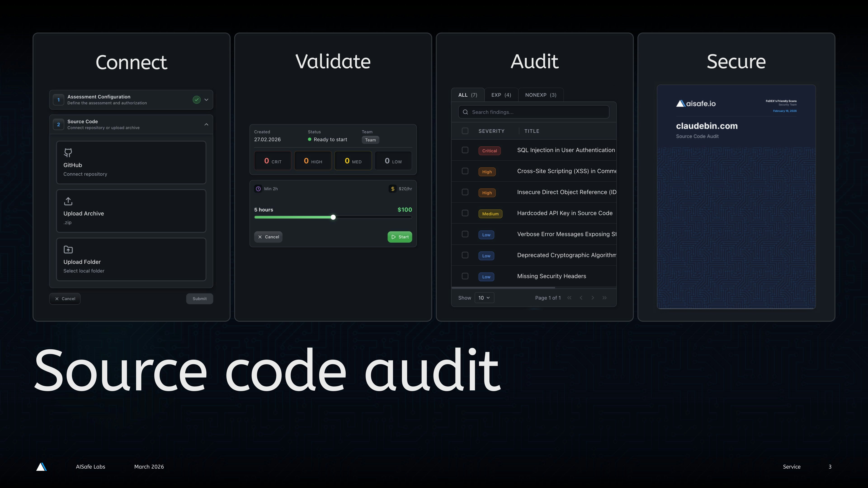Check the SQL Injection finding checkbox

coord(465,150)
